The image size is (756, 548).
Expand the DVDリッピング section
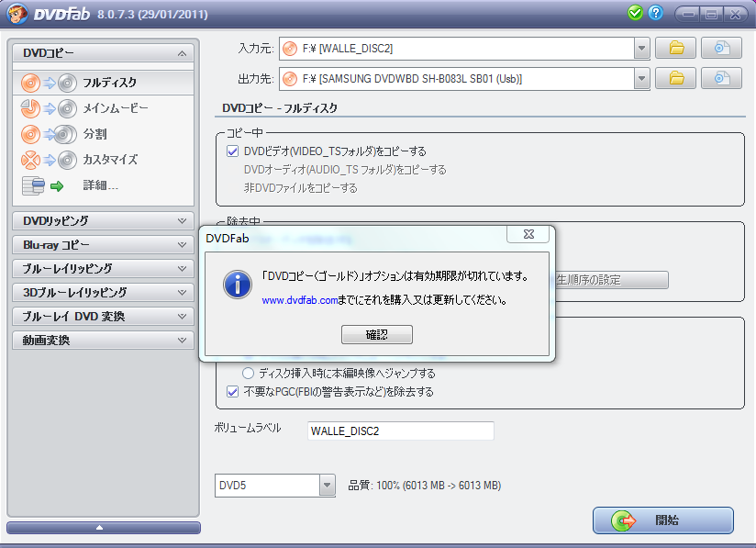[103, 221]
